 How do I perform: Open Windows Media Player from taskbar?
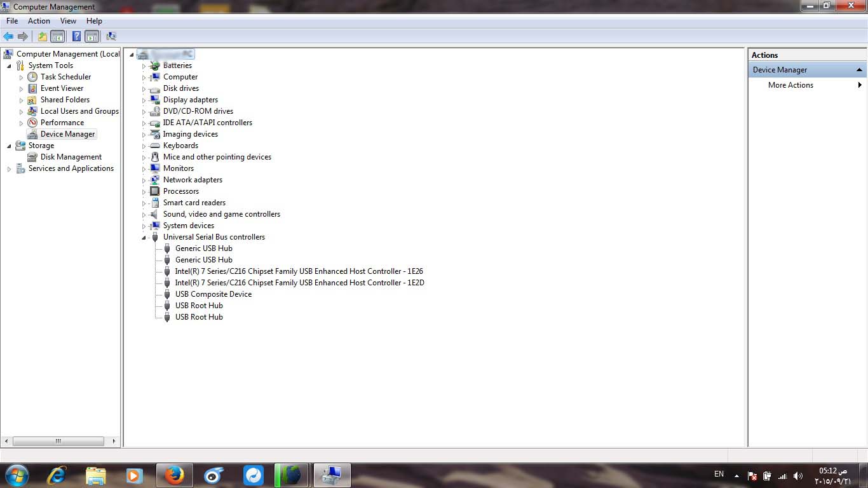pos(134,475)
